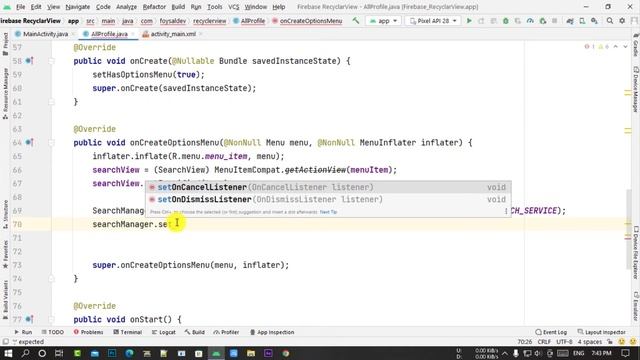This screenshot has height=360, width=640.
Task: Open the Android Studio taskbar icon
Action: coord(216,353)
